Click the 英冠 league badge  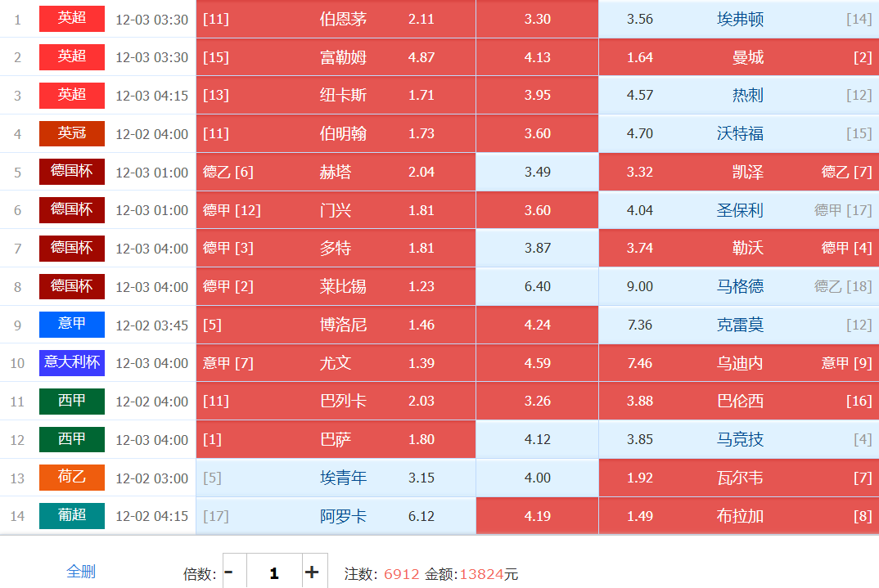tap(72, 133)
